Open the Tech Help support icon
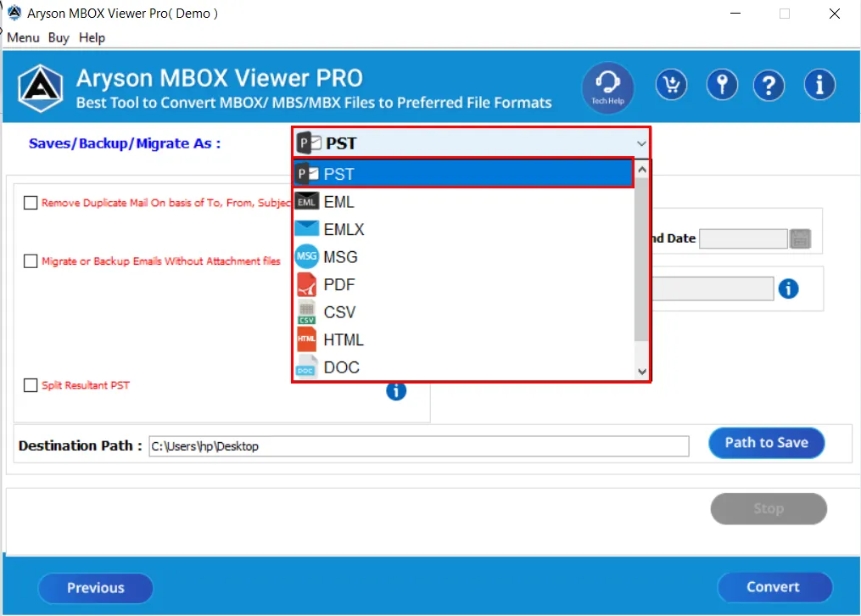The height and width of the screenshot is (616, 861). point(607,87)
